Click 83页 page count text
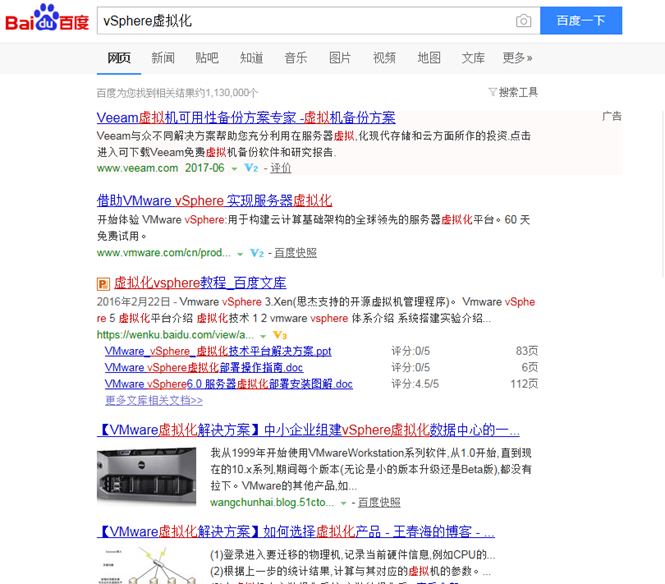The height and width of the screenshot is (584, 665). [527, 351]
